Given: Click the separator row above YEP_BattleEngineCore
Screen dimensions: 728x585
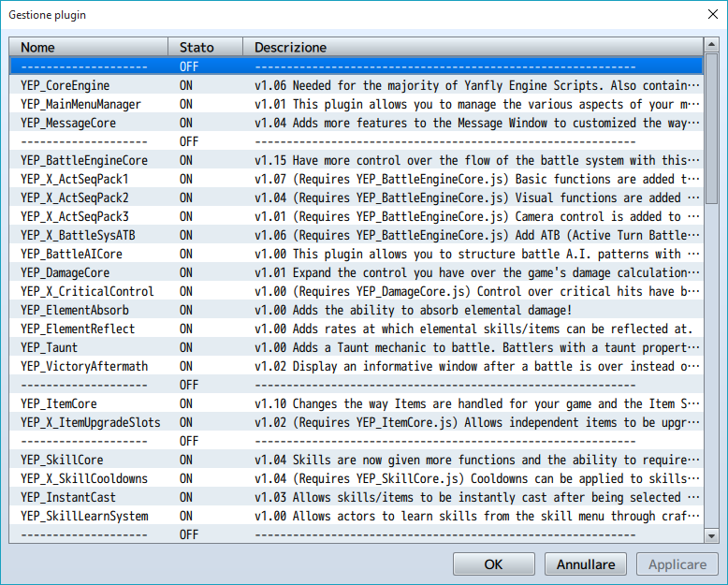Looking at the screenshot, I should (x=357, y=141).
